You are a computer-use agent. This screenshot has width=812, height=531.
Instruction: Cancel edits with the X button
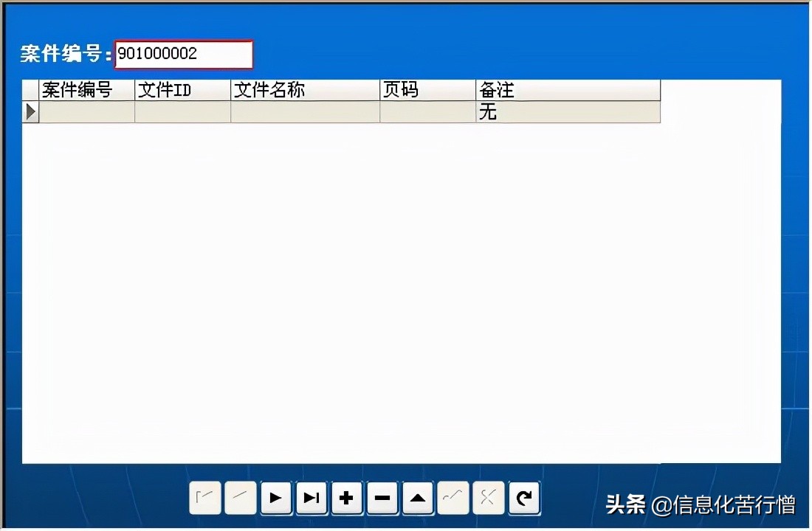click(489, 498)
